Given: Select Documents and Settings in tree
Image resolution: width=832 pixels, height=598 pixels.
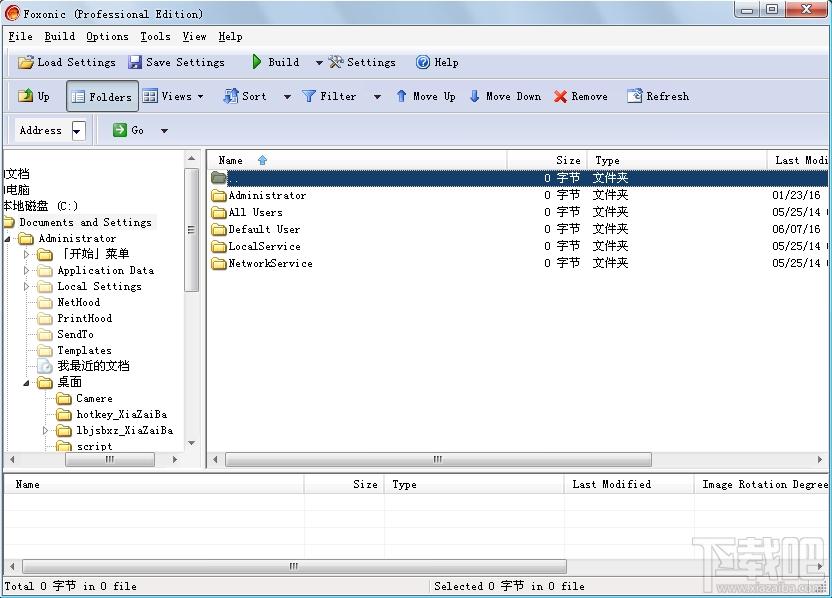Looking at the screenshot, I should pos(85,222).
